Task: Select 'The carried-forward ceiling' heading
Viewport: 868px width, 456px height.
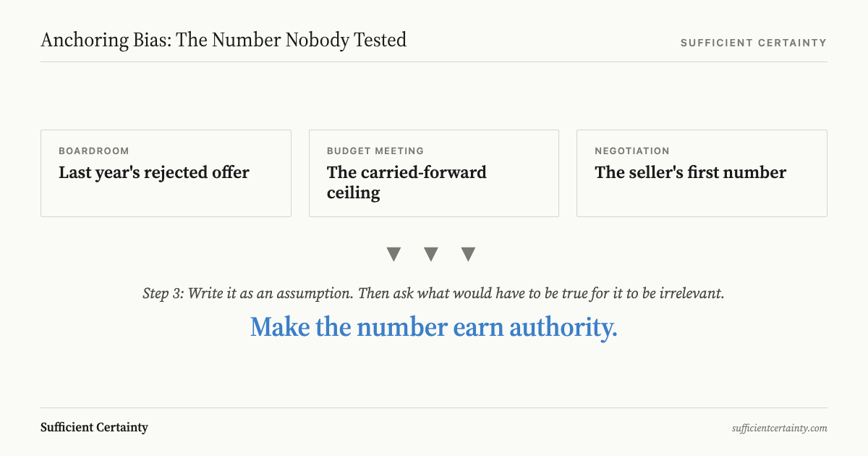Action: tap(407, 182)
